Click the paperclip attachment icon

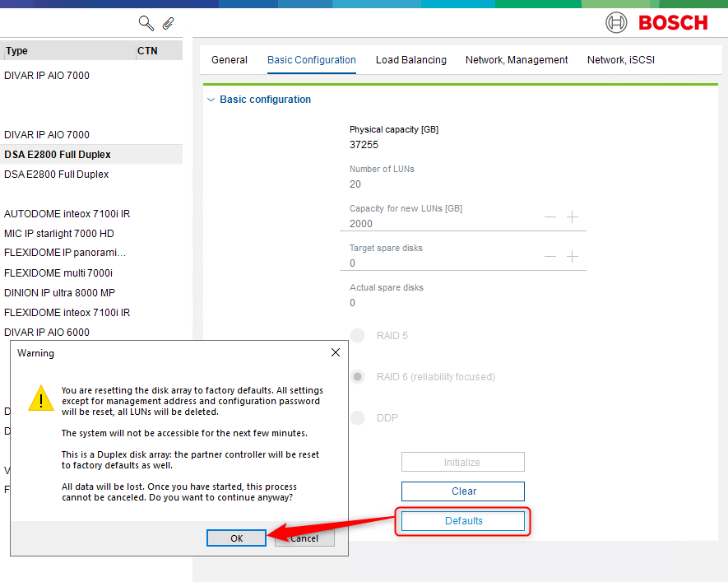point(168,23)
